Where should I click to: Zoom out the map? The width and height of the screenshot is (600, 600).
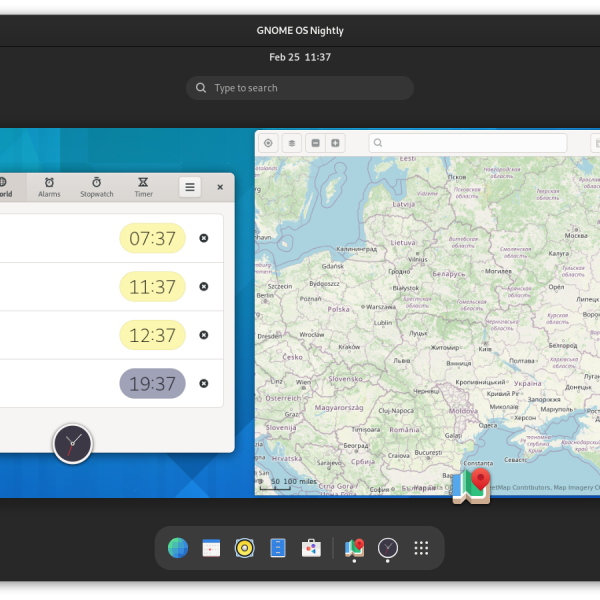pos(315,143)
